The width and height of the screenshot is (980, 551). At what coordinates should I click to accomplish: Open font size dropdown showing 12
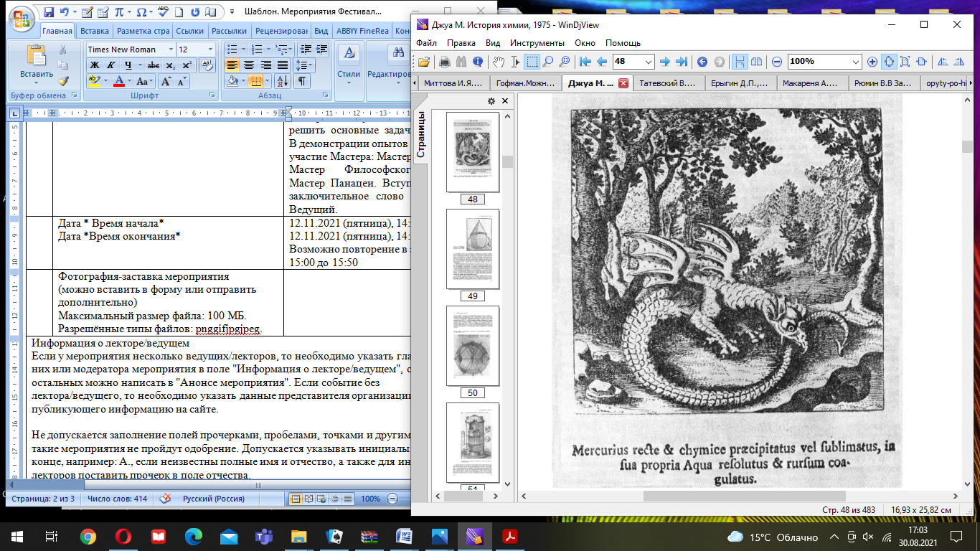(x=210, y=49)
